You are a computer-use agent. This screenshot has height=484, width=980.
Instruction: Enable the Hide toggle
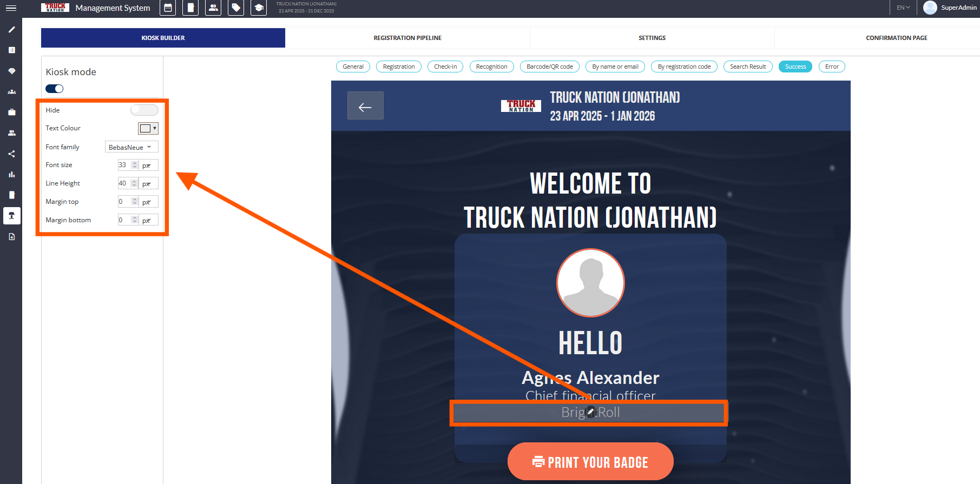[144, 110]
